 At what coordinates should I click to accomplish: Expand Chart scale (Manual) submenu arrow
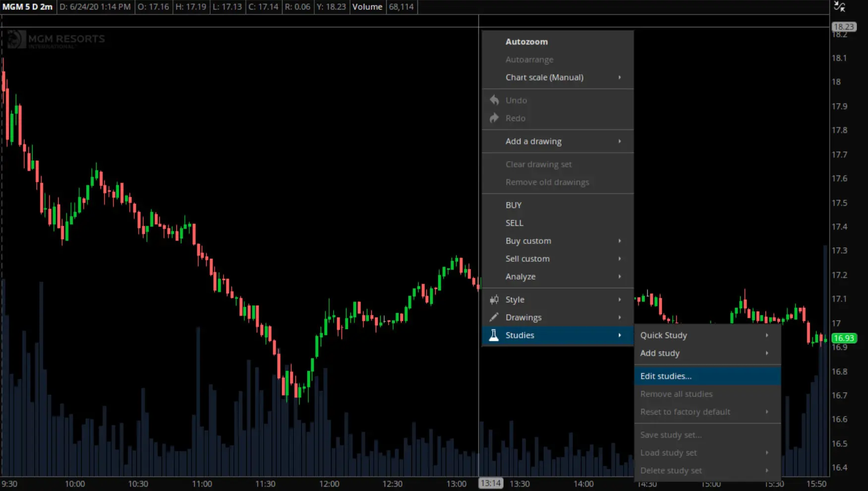(620, 77)
